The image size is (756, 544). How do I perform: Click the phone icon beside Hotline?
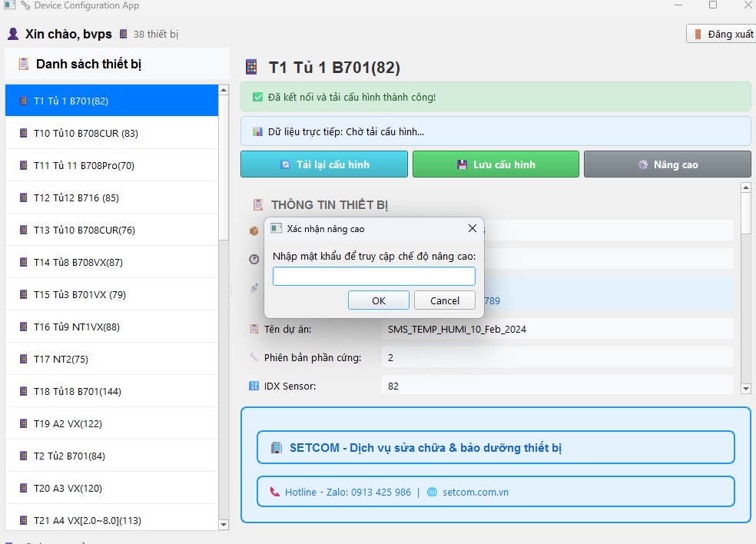point(275,492)
